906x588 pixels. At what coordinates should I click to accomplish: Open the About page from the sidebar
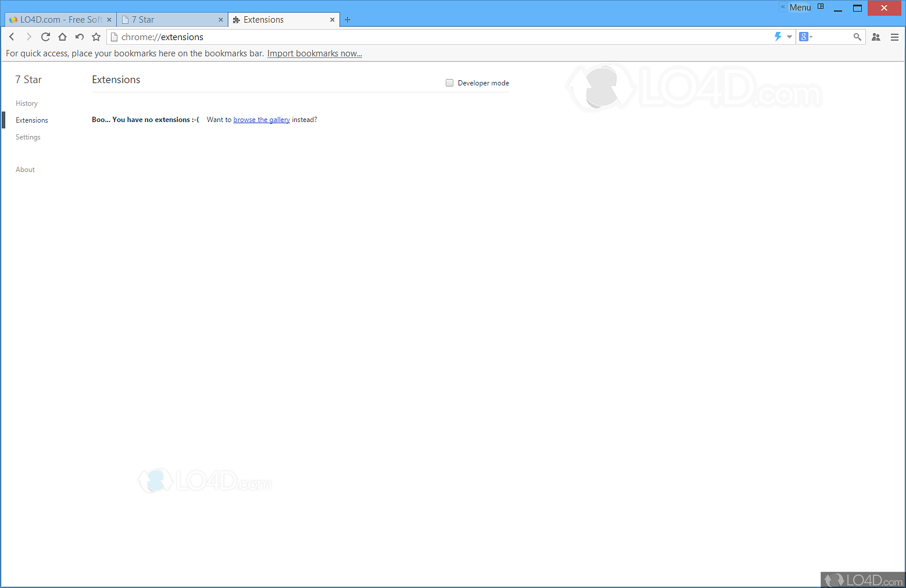pyautogui.click(x=25, y=169)
